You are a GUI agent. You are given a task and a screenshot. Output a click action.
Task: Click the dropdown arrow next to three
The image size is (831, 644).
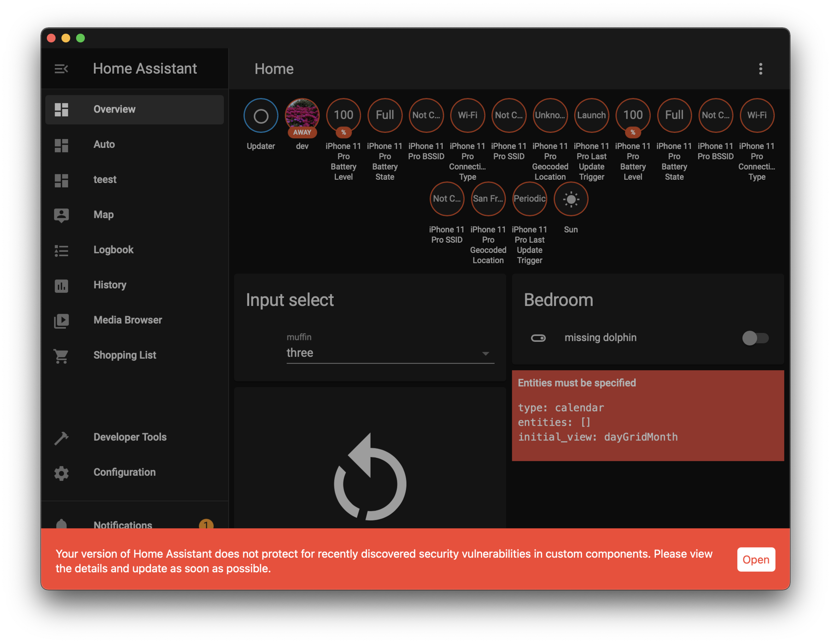(485, 353)
